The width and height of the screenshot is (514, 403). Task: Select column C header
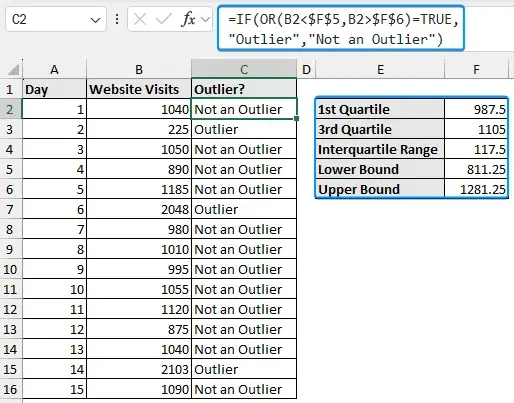[244, 69]
